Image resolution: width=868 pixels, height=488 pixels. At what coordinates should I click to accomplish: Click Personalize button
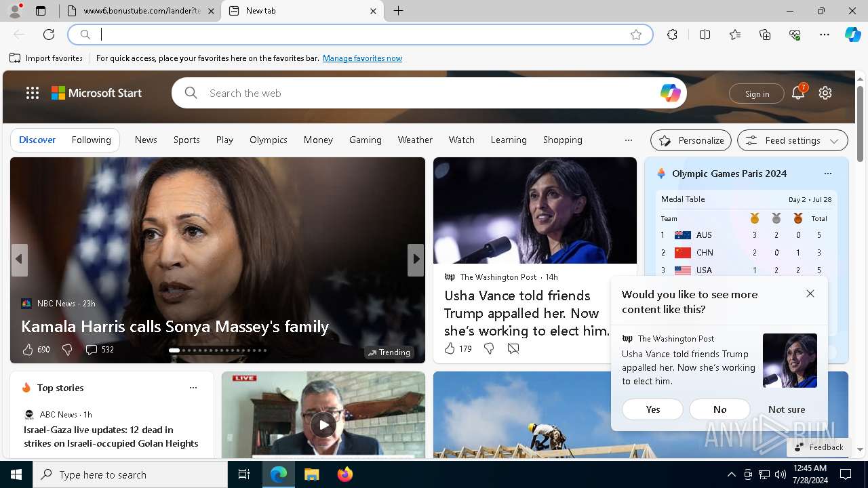[x=691, y=140]
